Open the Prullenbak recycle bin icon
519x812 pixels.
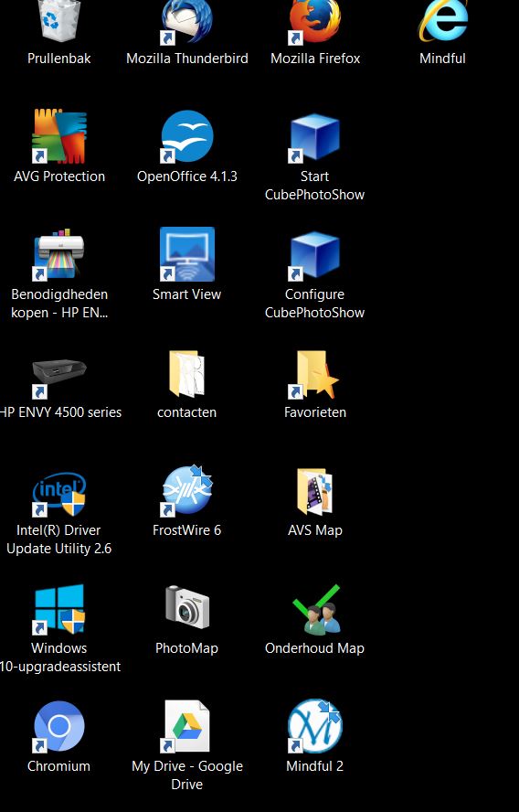point(59,22)
